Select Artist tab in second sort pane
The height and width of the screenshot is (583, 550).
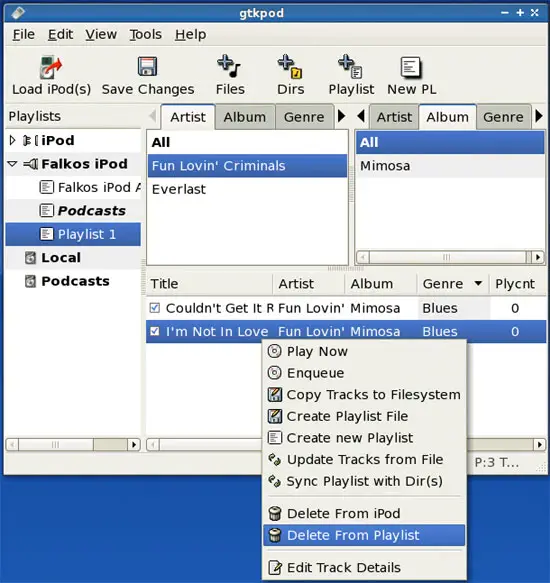click(394, 117)
